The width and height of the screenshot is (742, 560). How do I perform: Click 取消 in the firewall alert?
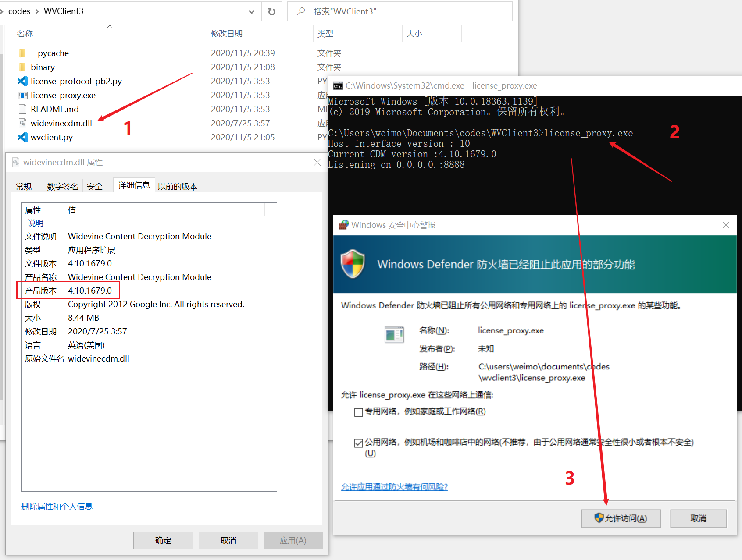pyautogui.click(x=698, y=518)
